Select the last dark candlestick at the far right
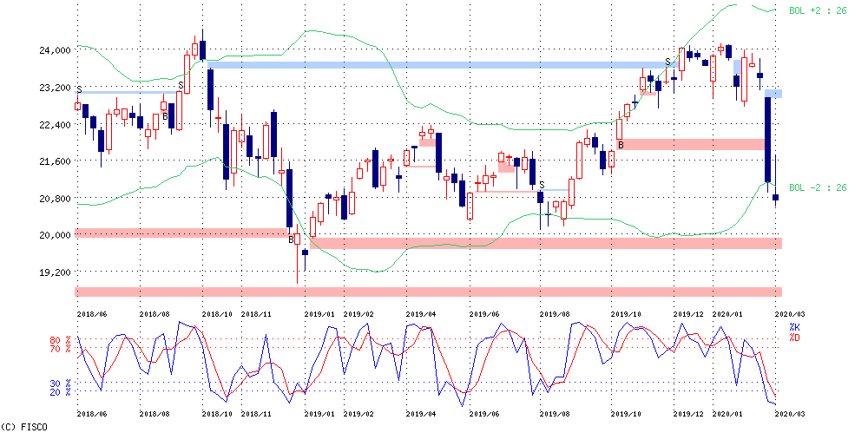This screenshot has width=868, height=446. (775, 198)
